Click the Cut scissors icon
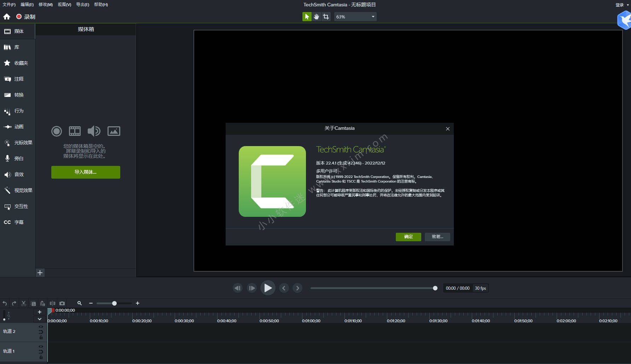The image size is (631, 364). (24, 304)
